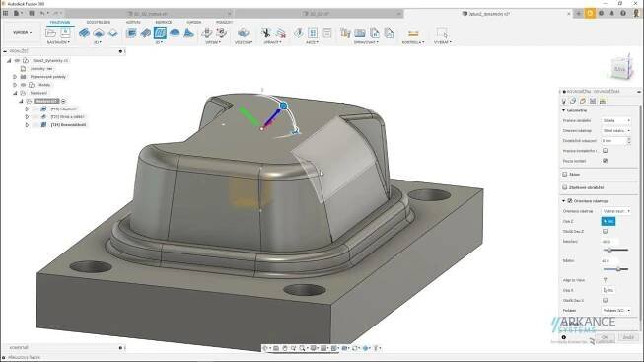Enable the Sklon checkbox
644x362 pixels.
(565, 175)
